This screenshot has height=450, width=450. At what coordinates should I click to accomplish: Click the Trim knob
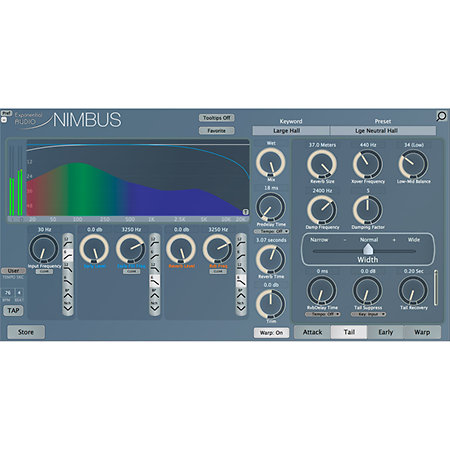(271, 304)
